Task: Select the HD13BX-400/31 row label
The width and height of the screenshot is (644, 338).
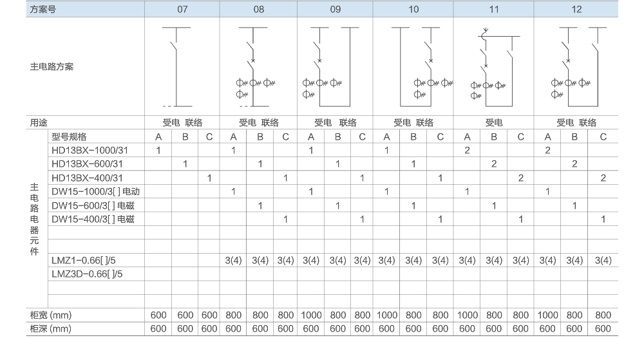Action: 86,178
